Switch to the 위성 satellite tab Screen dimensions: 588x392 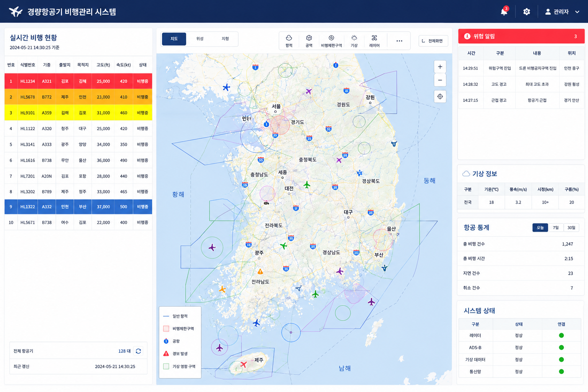tap(200, 39)
